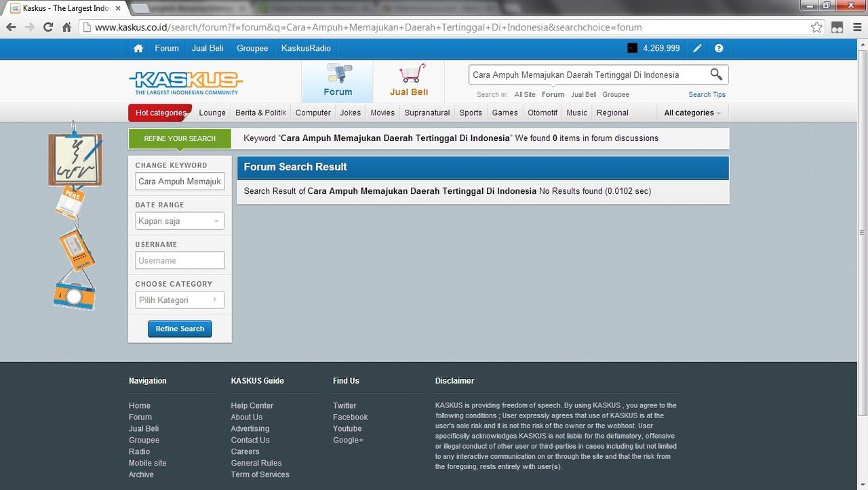Click the browser address bar
The height and width of the screenshot is (490, 868).
pyautogui.click(x=448, y=27)
